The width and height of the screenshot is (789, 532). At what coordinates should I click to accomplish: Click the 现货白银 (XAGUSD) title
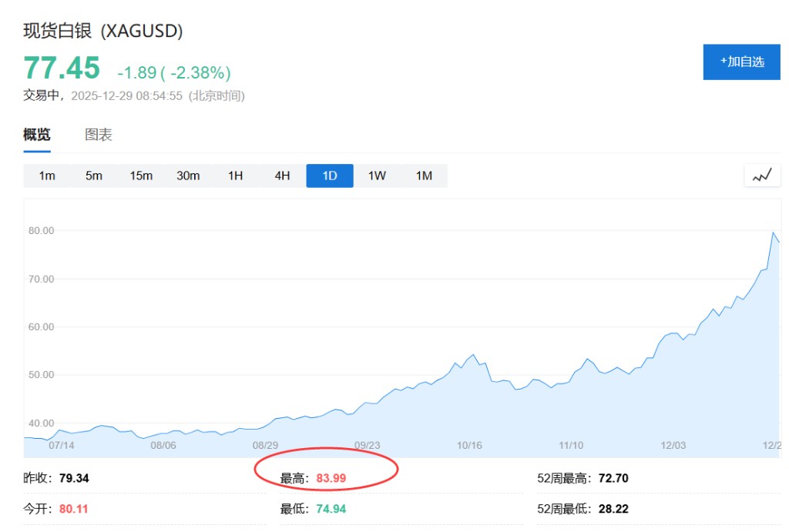pos(103,31)
